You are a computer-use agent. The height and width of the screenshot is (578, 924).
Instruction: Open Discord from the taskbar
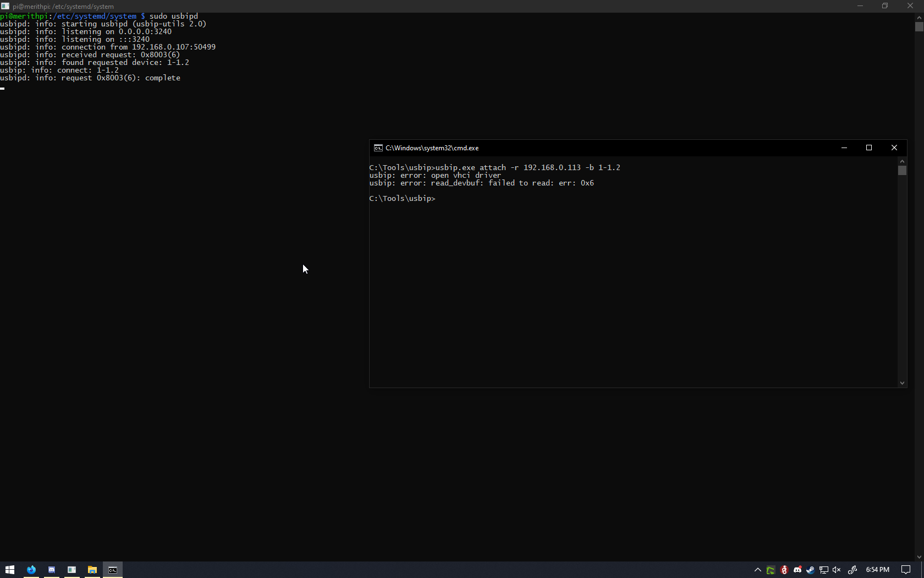[52, 570]
